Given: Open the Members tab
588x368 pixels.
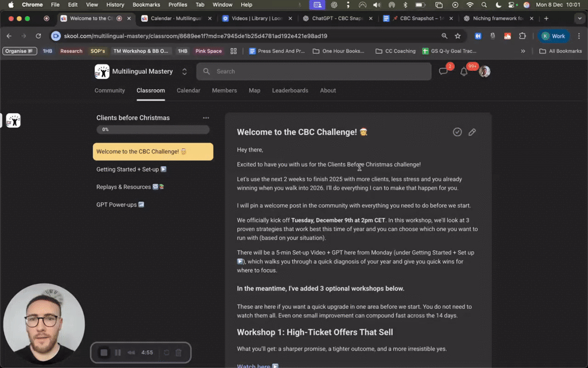Looking at the screenshot, I should tap(225, 90).
